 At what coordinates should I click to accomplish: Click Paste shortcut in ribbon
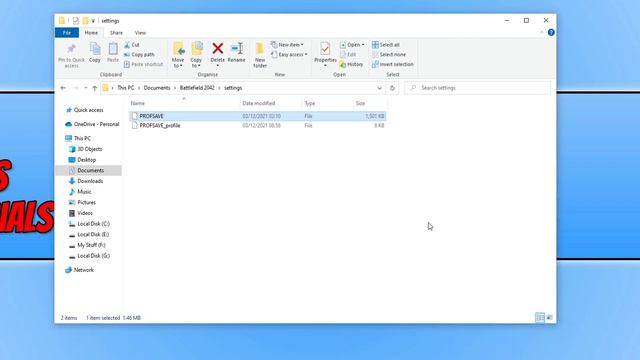[143, 64]
